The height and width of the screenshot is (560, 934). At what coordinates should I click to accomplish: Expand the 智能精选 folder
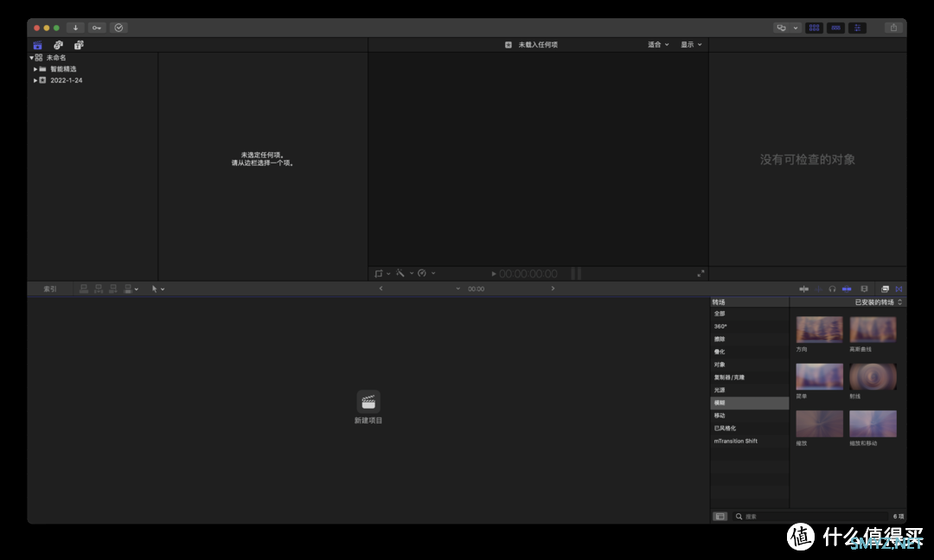click(35, 69)
